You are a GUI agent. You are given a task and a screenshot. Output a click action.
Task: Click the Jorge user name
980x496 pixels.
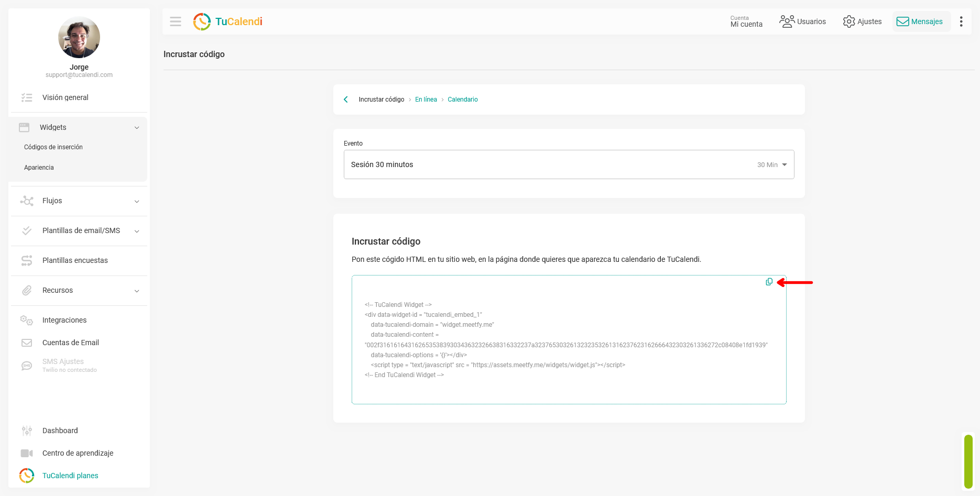[x=79, y=67]
